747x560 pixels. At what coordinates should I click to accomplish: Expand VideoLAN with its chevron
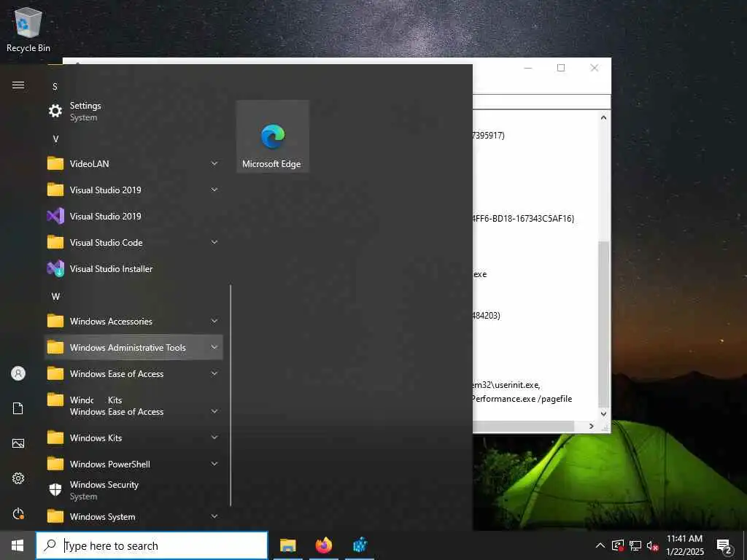click(214, 164)
